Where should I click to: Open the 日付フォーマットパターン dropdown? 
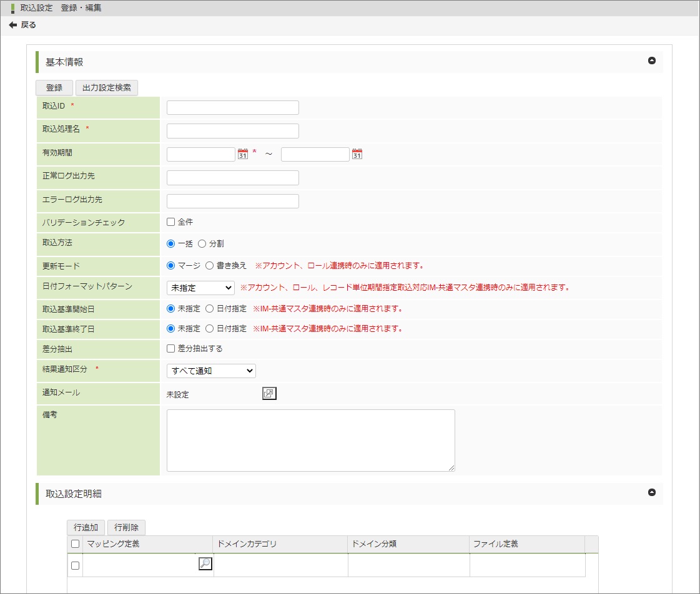[200, 288]
